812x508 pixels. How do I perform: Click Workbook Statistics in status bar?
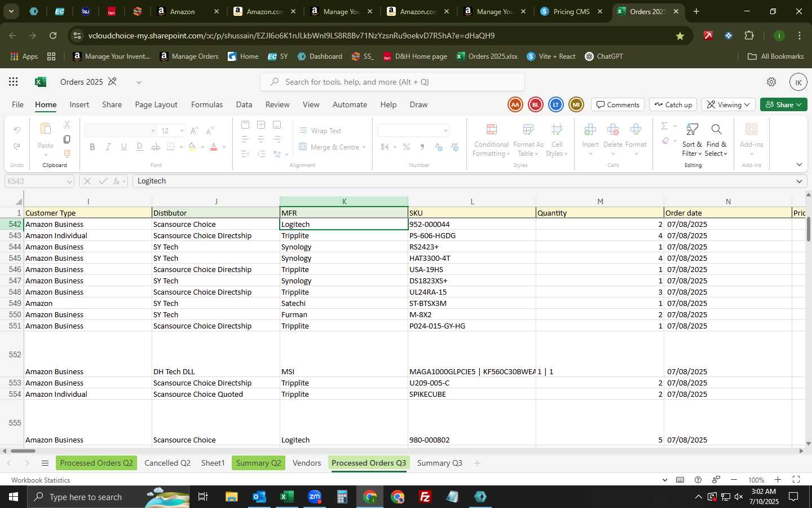[41, 480]
